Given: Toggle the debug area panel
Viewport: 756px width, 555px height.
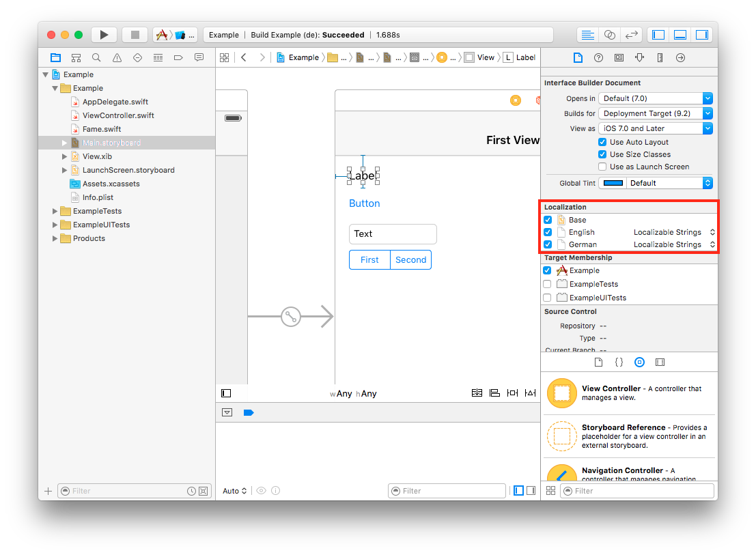Looking at the screenshot, I should [x=680, y=35].
